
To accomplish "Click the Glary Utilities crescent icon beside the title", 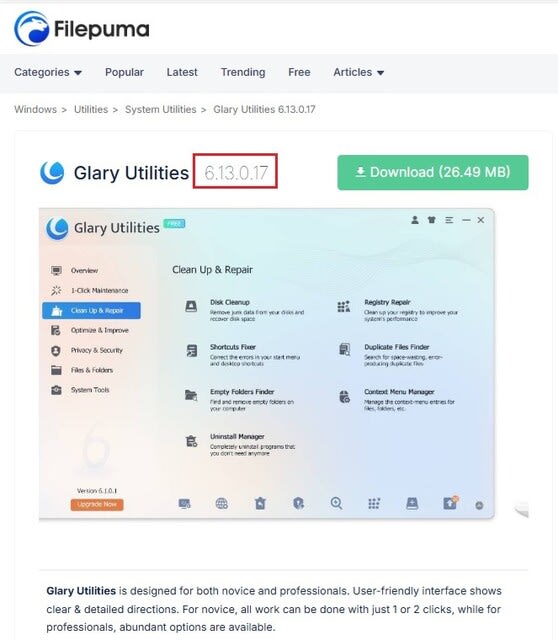I will point(52,173).
